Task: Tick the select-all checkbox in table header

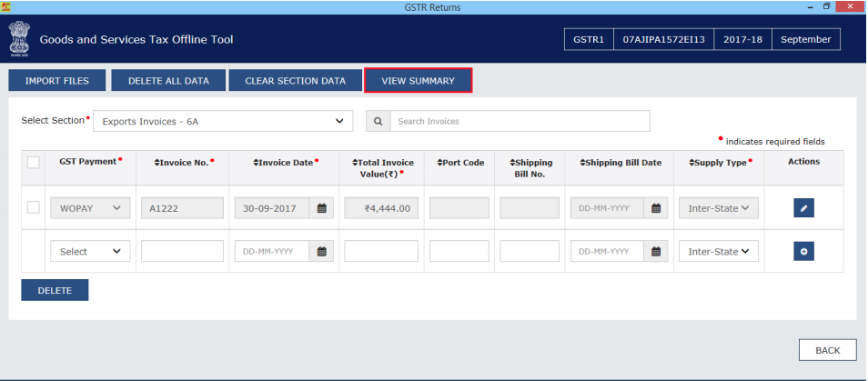Action: point(34,162)
